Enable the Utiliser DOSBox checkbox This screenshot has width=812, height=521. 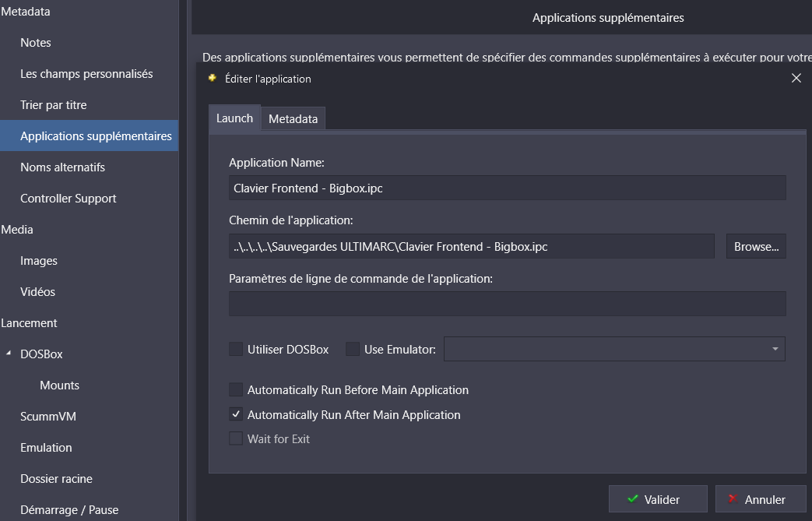(236, 350)
